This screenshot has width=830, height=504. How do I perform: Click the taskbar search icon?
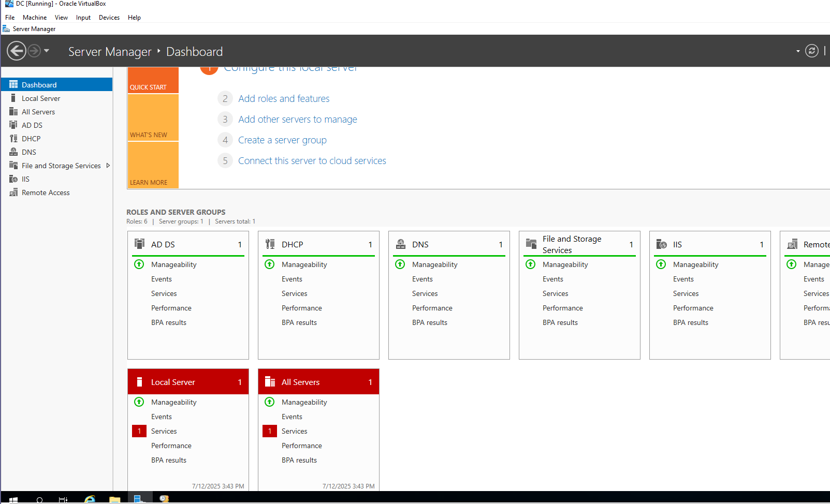39,499
